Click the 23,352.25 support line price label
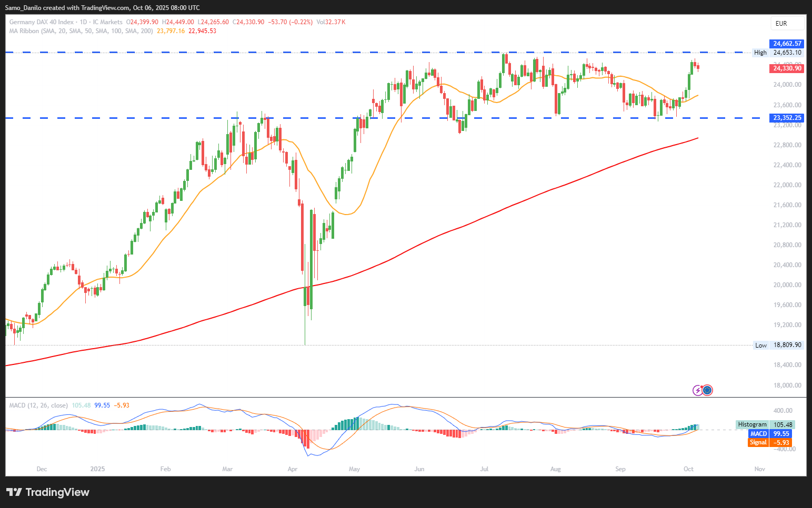812x508 pixels. (x=787, y=118)
